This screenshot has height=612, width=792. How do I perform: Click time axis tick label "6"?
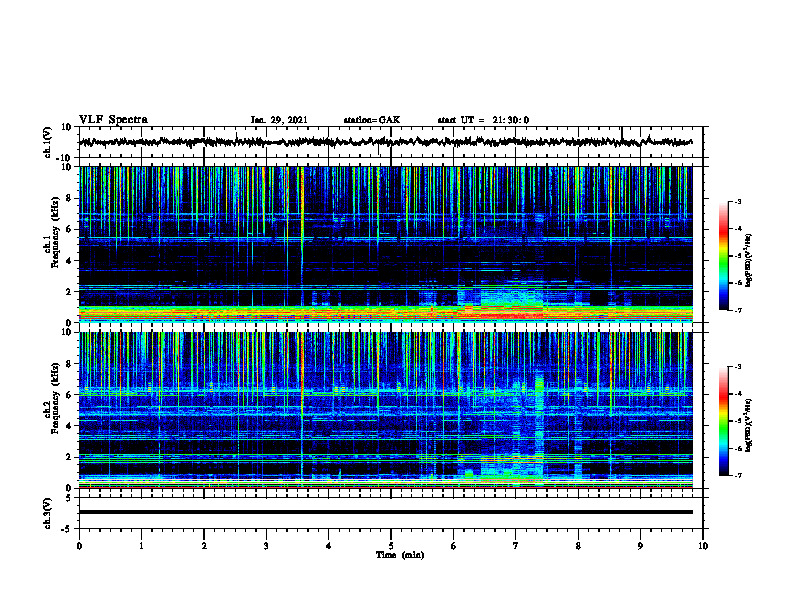(x=454, y=546)
